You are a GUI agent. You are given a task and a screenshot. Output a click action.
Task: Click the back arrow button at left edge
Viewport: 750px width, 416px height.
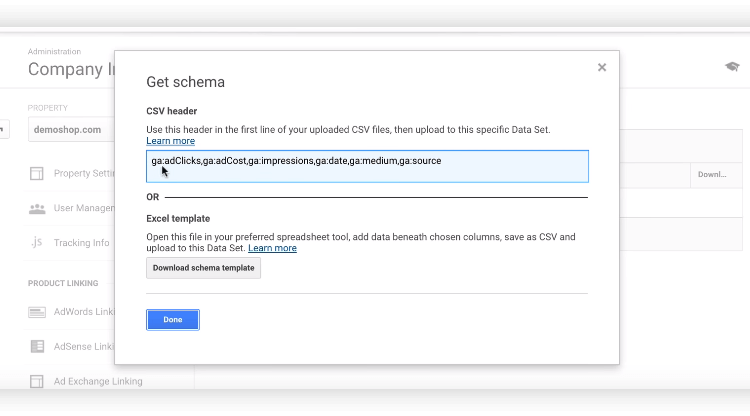(x=2, y=129)
